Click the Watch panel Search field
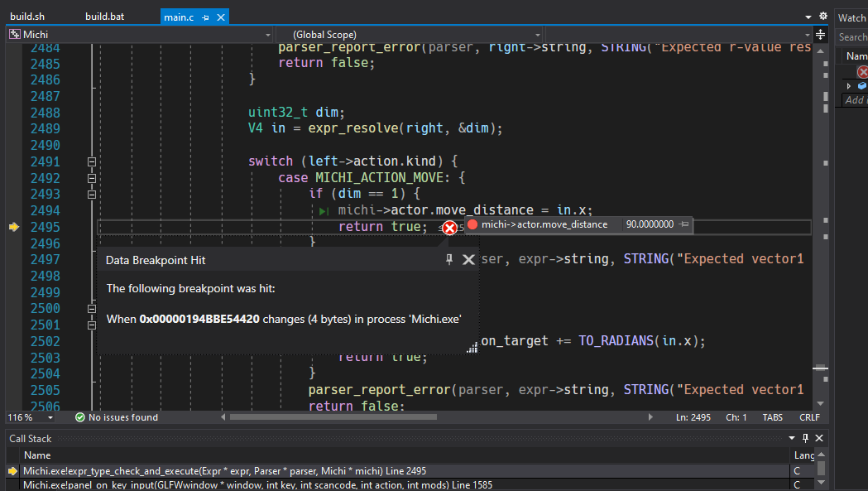 click(852, 37)
